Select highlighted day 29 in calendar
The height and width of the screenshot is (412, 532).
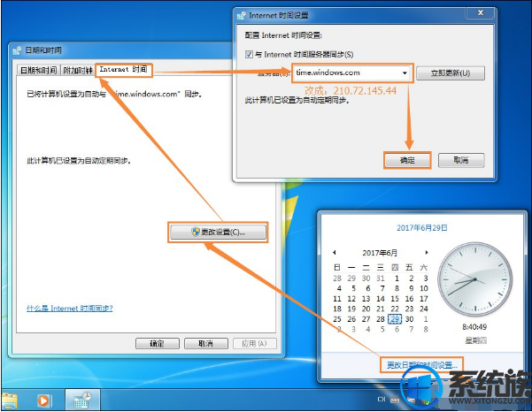[x=395, y=319]
